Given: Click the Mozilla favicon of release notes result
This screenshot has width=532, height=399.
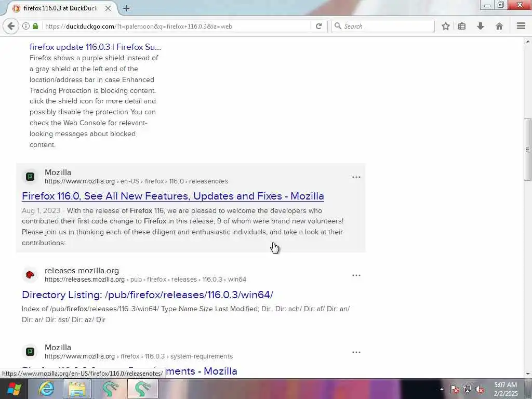Looking at the screenshot, I should click(x=30, y=177).
